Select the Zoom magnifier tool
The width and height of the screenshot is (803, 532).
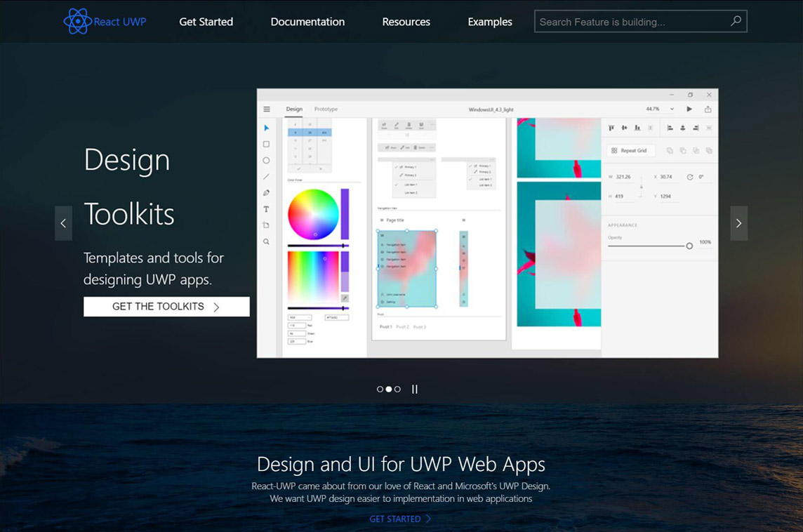pos(266,241)
